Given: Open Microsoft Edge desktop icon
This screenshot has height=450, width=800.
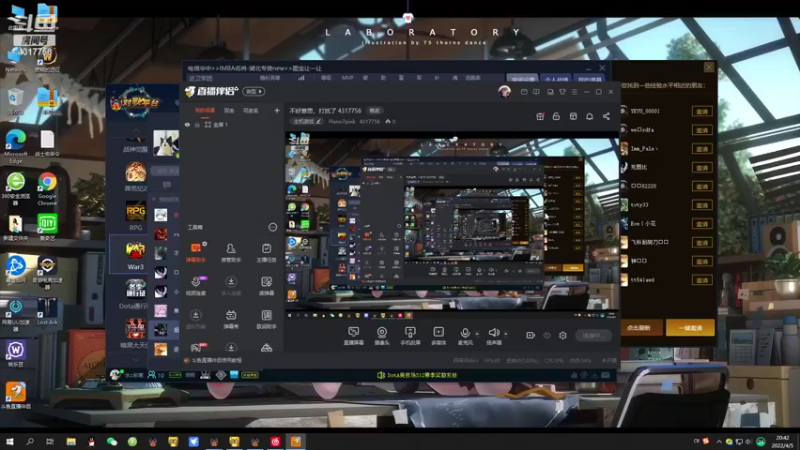Looking at the screenshot, I should click(16, 145).
